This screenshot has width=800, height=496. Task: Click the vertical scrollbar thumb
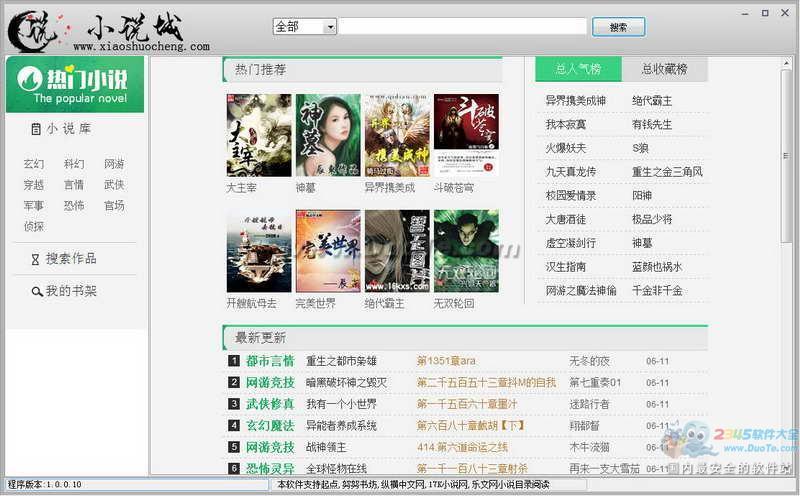tap(786, 156)
